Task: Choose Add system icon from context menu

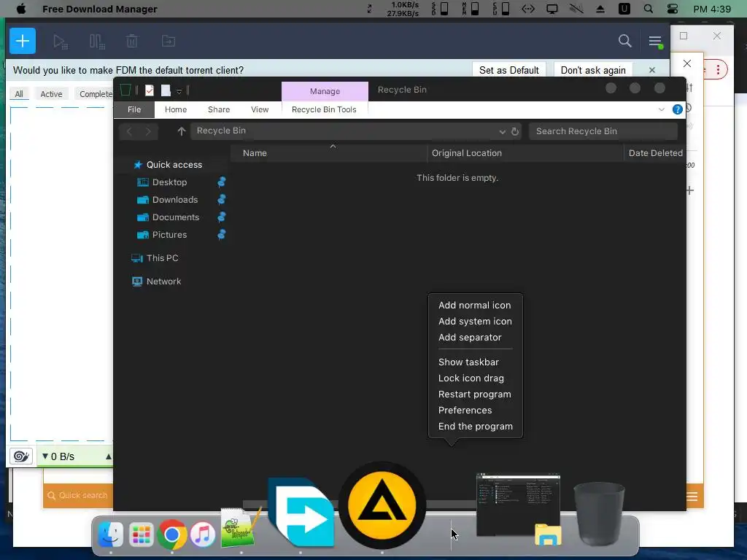Action: (475, 322)
